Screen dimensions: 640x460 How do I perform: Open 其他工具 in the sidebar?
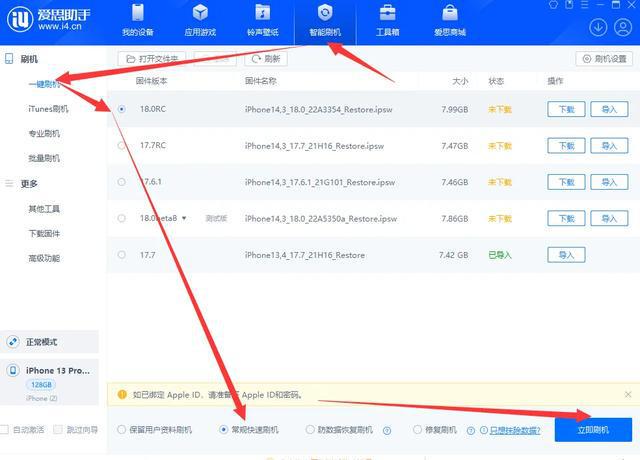[x=44, y=209]
